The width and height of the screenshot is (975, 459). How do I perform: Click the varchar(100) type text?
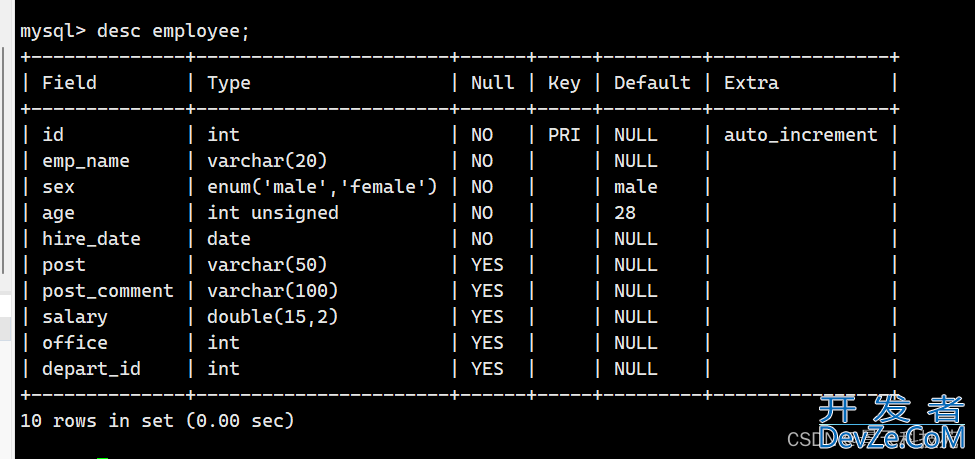coord(272,291)
